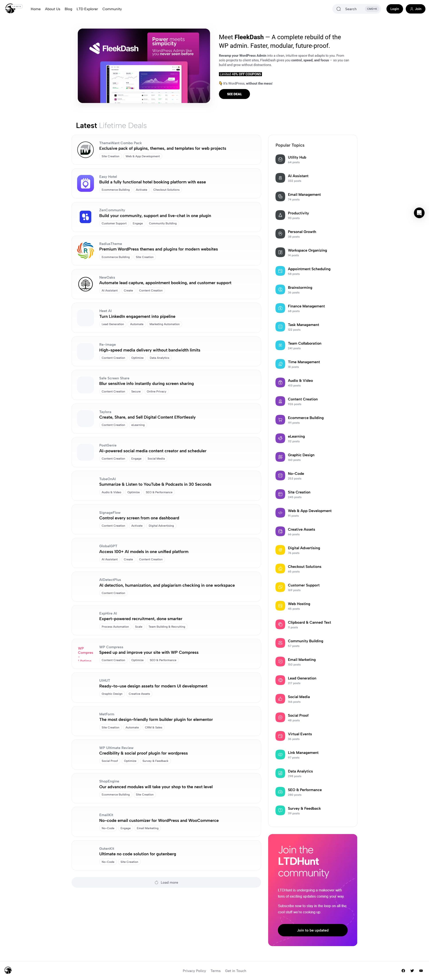Visit the Facebook page via footer icon
Image resolution: width=429 pixels, height=980 pixels.
[x=403, y=970]
